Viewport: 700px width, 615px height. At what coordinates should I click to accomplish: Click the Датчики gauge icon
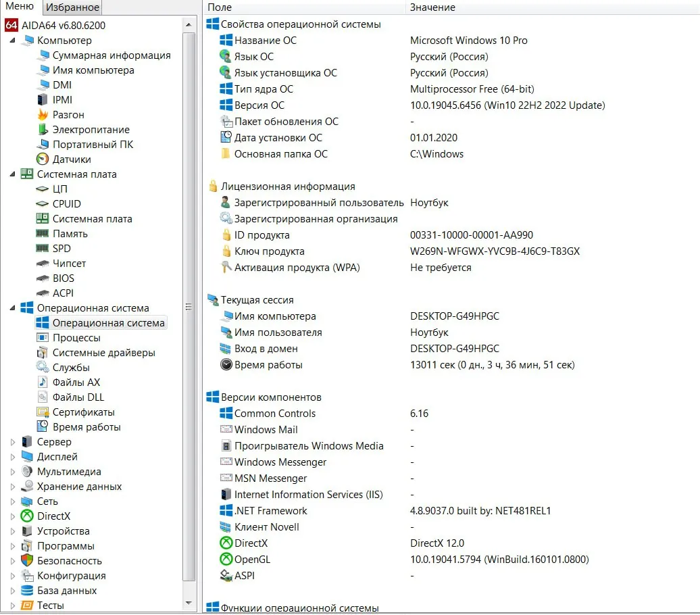[x=43, y=159]
